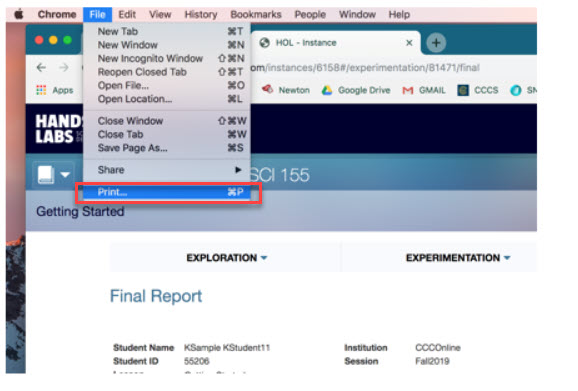Choose Print... from File menu
Viewport: 578px width, 391px height.
click(x=167, y=192)
